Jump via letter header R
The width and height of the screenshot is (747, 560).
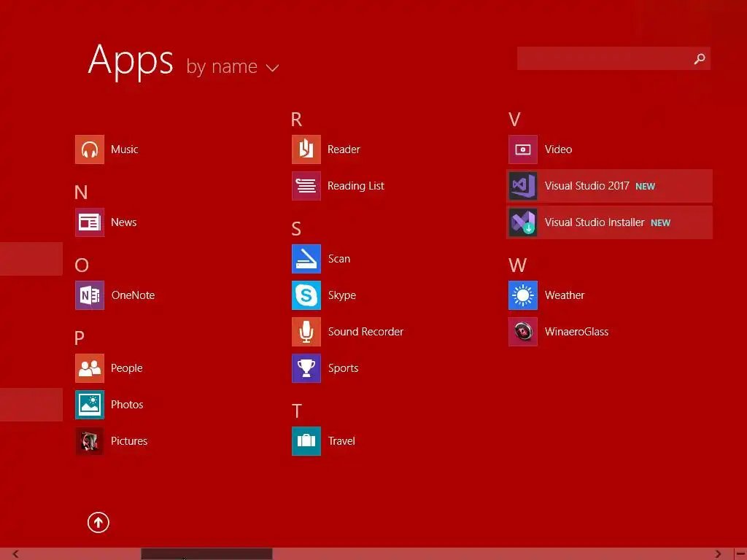point(296,120)
